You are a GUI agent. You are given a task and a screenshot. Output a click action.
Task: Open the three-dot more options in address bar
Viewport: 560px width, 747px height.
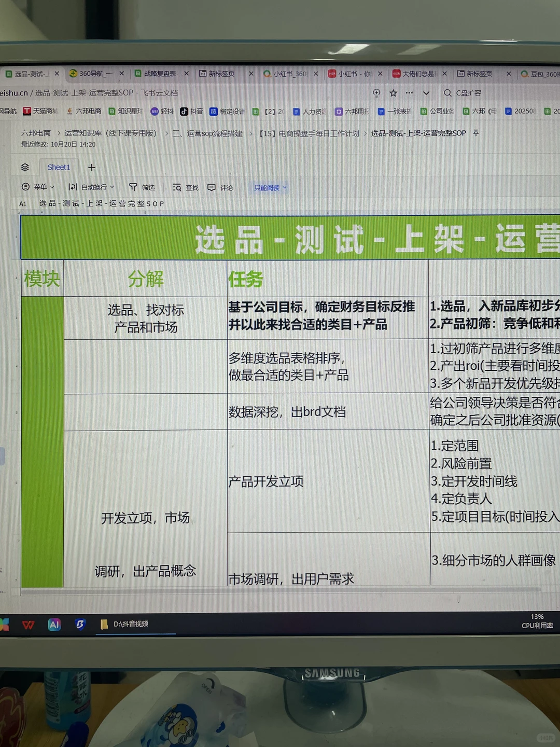(x=410, y=93)
